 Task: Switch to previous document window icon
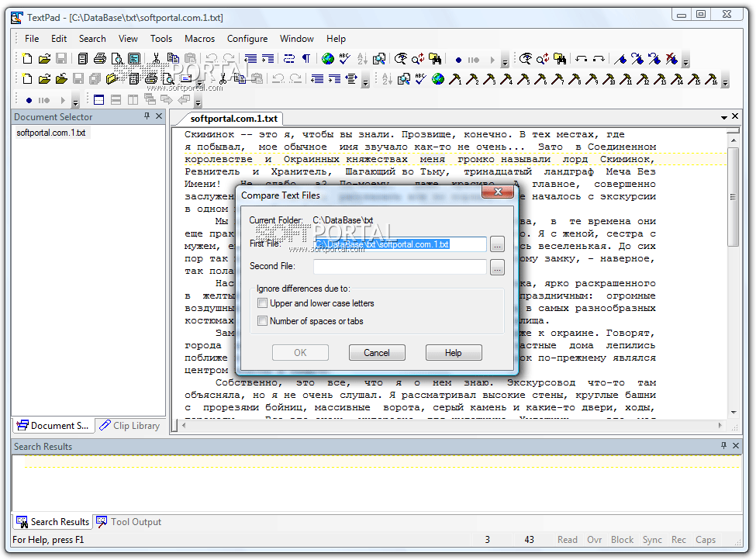point(184,100)
